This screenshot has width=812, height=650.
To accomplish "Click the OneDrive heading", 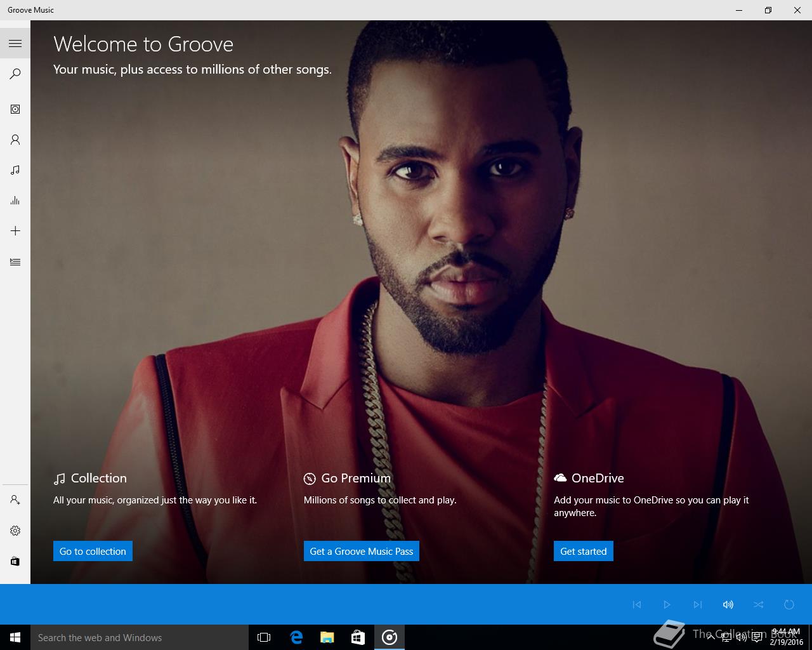I will click(x=598, y=478).
